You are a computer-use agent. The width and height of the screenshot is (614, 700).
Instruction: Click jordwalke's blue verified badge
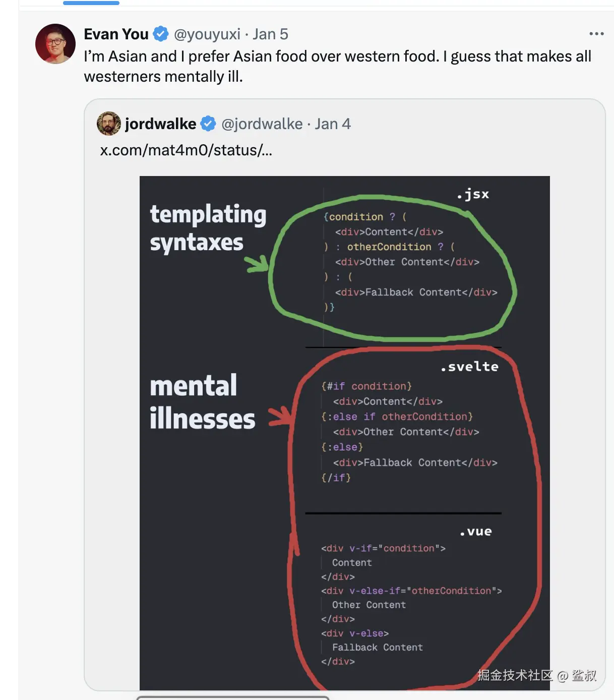pyautogui.click(x=208, y=124)
